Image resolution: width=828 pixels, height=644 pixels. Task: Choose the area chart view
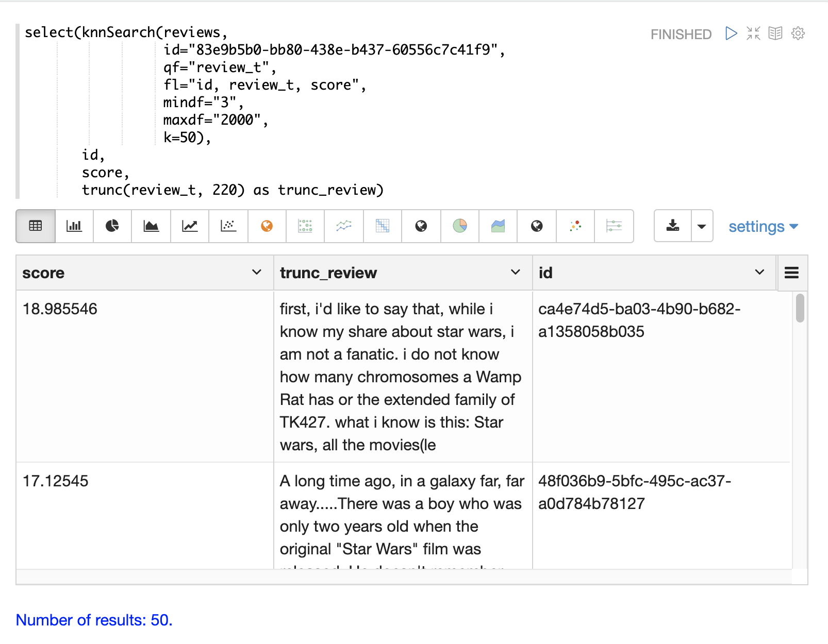click(x=151, y=226)
